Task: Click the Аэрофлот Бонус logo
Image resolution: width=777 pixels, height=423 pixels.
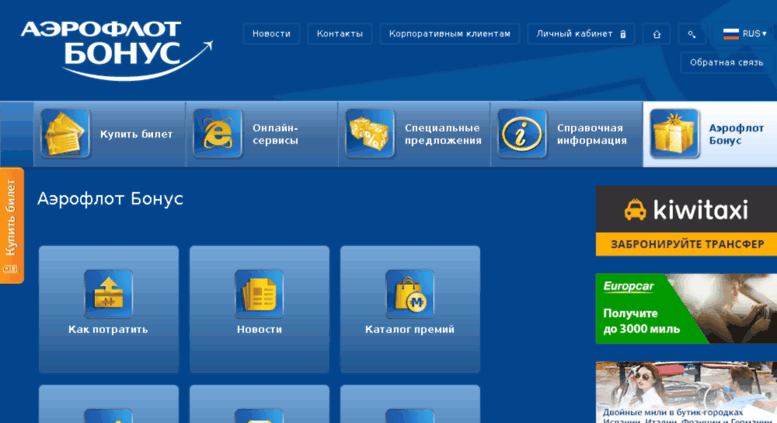Action: point(117,50)
